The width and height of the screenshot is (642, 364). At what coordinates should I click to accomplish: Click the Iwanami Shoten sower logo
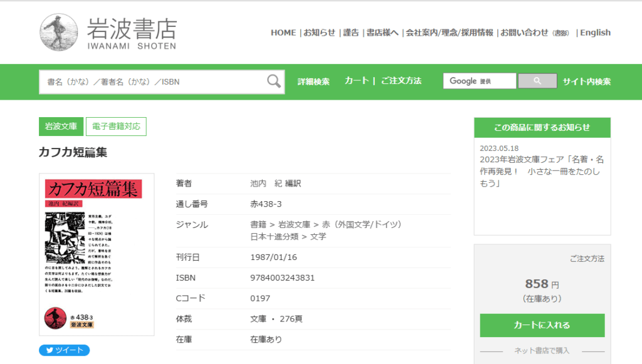click(x=59, y=33)
